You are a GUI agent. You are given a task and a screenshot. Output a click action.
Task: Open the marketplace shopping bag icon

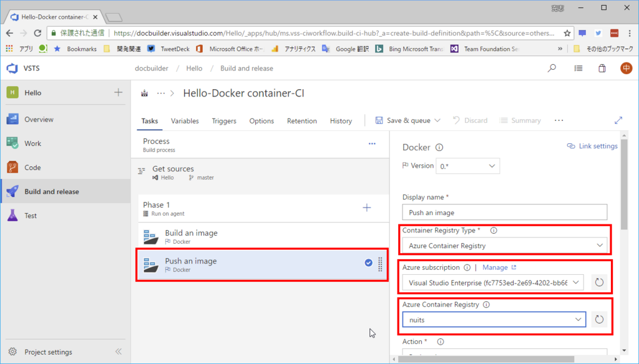pyautogui.click(x=602, y=68)
